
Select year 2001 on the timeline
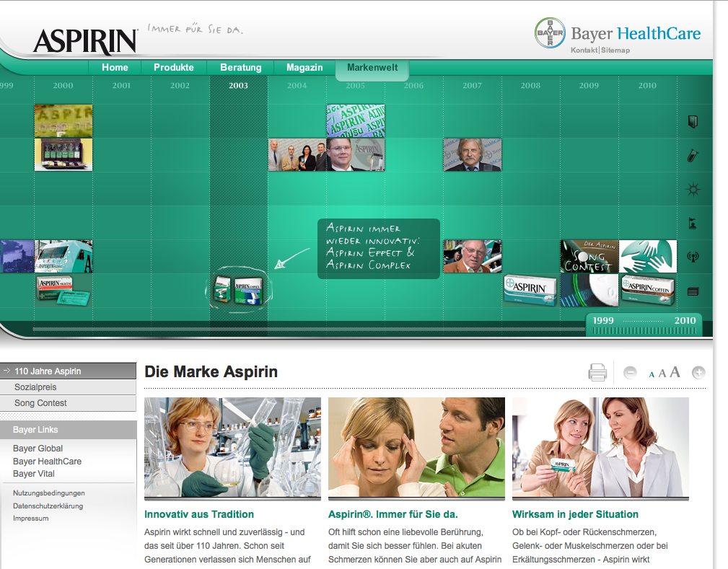pyautogui.click(x=121, y=85)
